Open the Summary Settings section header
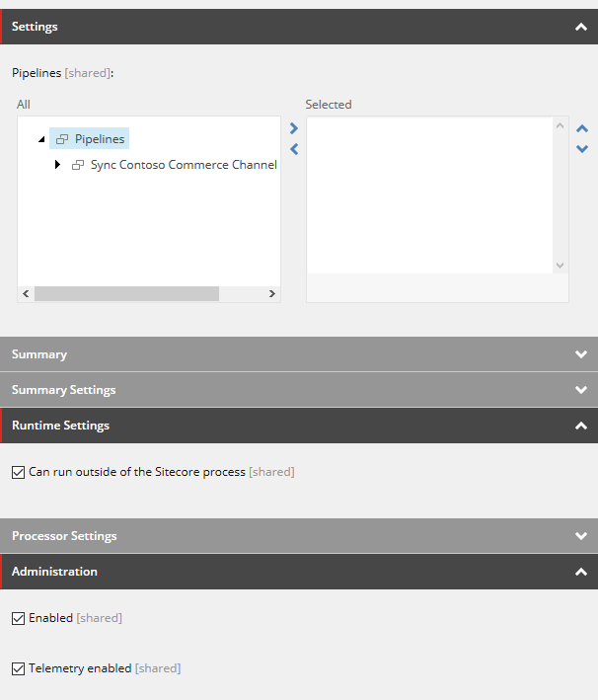 [299, 390]
